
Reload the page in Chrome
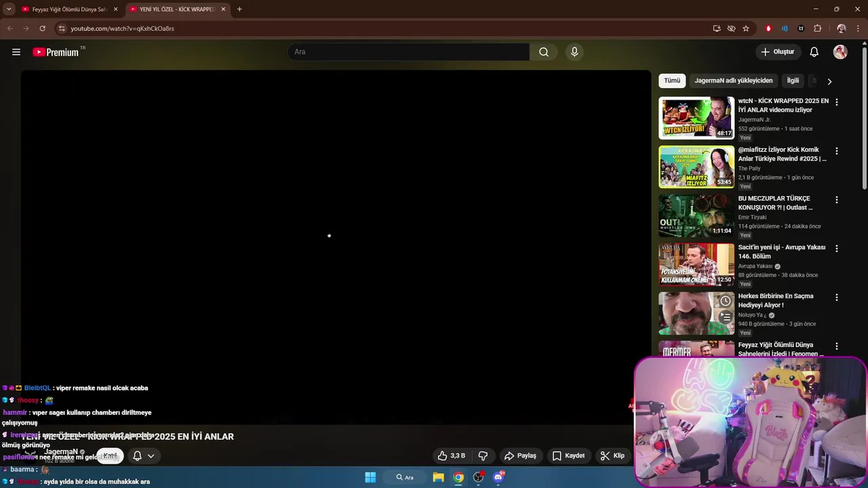(42, 28)
